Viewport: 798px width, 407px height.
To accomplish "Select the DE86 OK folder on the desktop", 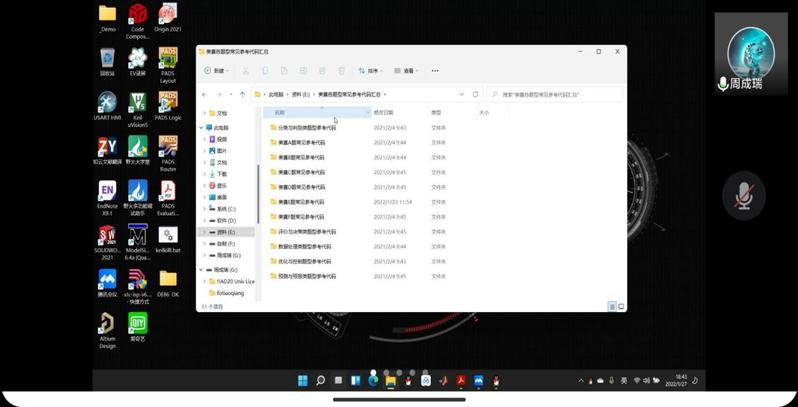I will coord(168,283).
